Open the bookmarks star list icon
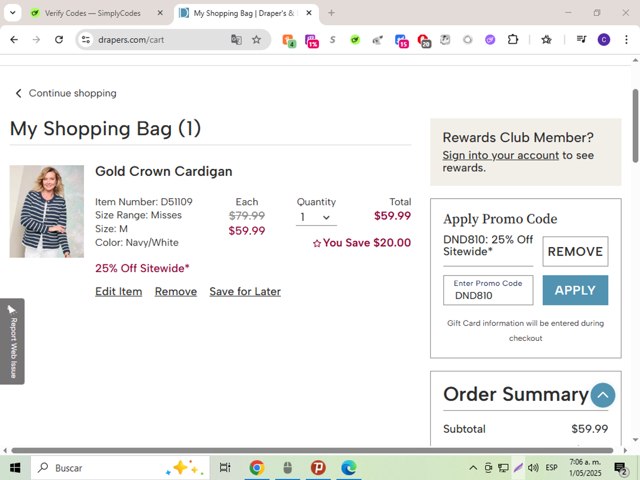Screen dimensions: 640x480 [x=546, y=40]
